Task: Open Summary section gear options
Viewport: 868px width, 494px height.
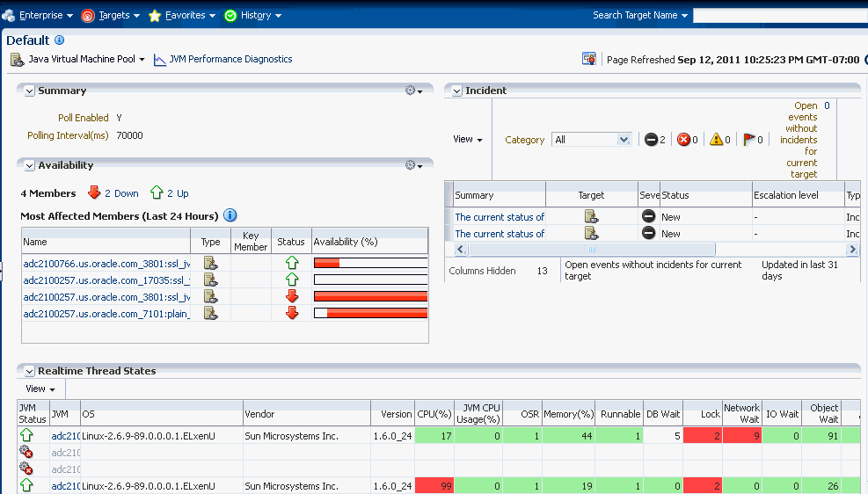Action: [x=413, y=91]
